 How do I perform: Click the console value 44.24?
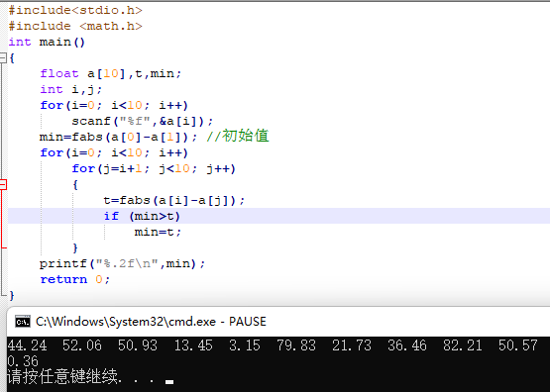click(x=27, y=345)
